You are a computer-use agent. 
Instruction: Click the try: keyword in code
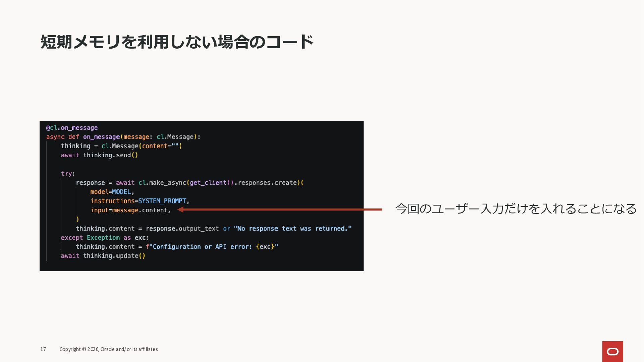pos(68,173)
